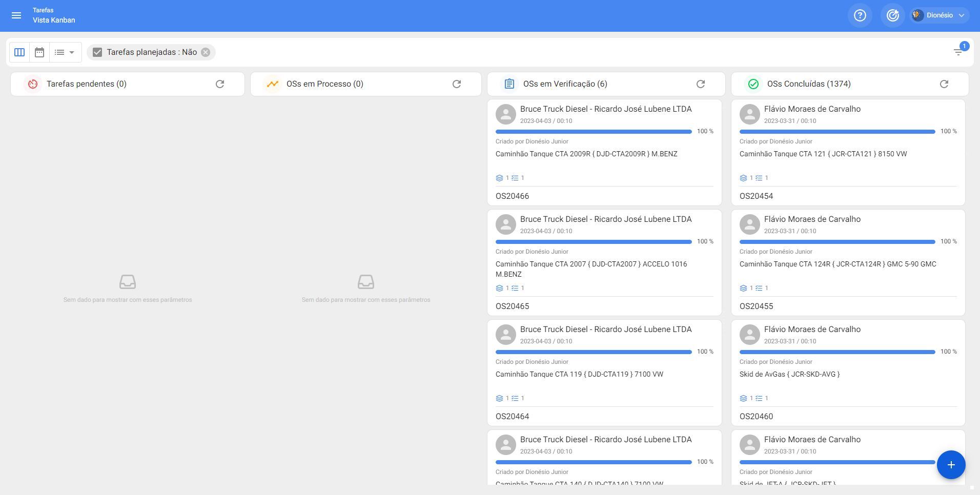Image resolution: width=980 pixels, height=495 pixels.
Task: Switch to calendar view icon
Action: [39, 52]
